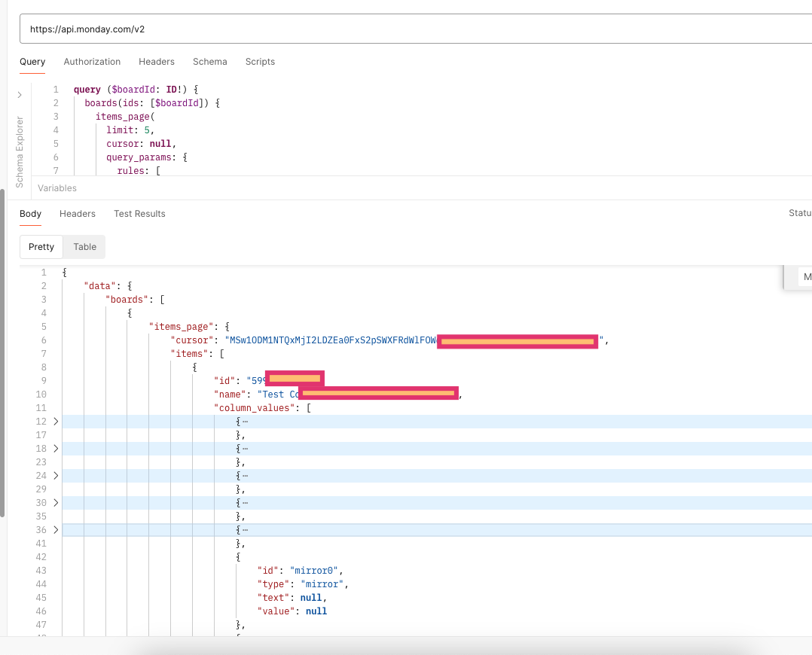Click the "data" key in the response

coord(100,286)
